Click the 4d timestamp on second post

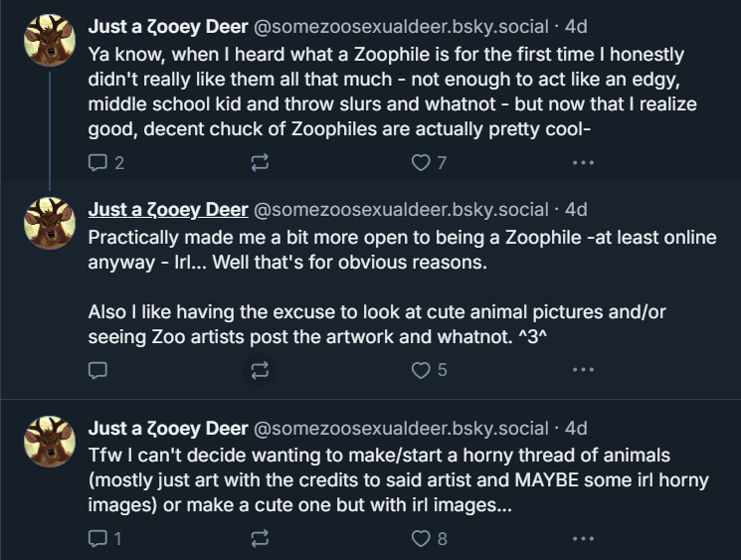[576, 210]
